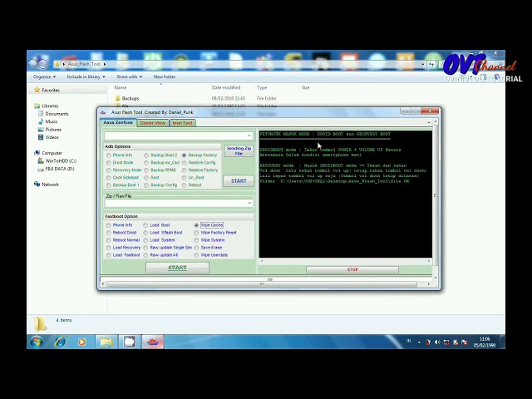The image size is (532, 399).
Task: Show hidden system tray icons
Action: click(419, 342)
